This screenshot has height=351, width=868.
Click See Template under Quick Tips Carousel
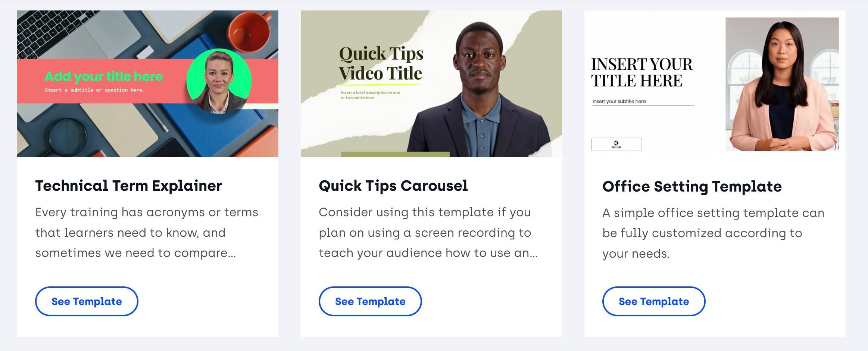pyautogui.click(x=370, y=301)
